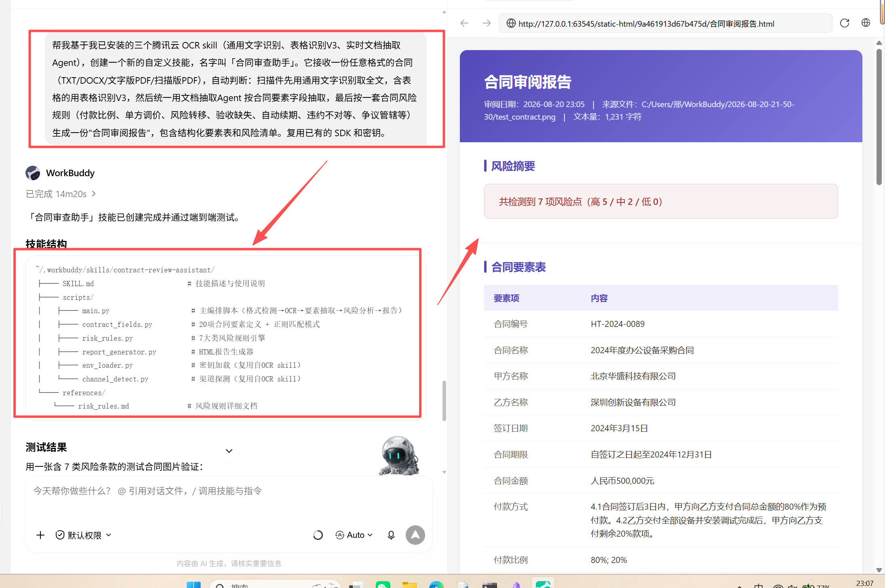
Task: Reload the contract report page
Action: [x=845, y=23]
